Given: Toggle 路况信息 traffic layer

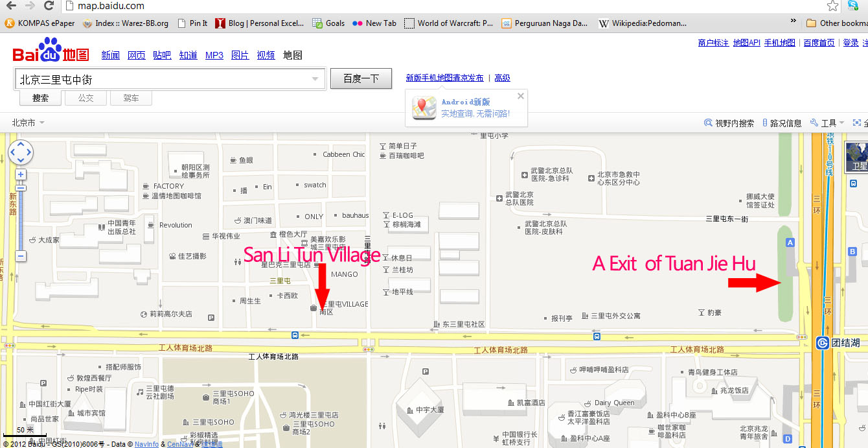Looking at the screenshot, I should [x=782, y=123].
